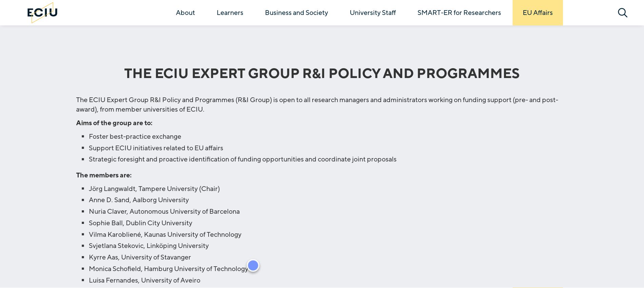Select Business and Society menu item
The width and height of the screenshot is (644, 288).
coord(296,13)
